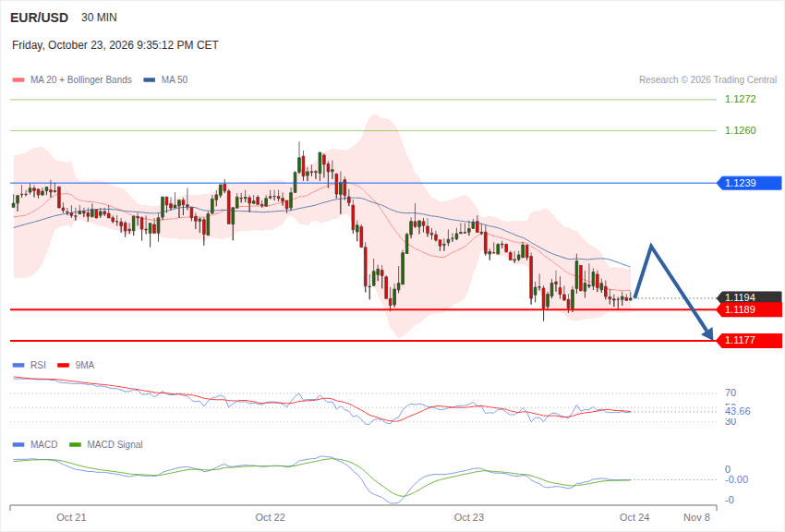Image resolution: width=785 pixels, height=532 pixels.
Task: Click the MA 50 legend label
Action: pyautogui.click(x=175, y=80)
